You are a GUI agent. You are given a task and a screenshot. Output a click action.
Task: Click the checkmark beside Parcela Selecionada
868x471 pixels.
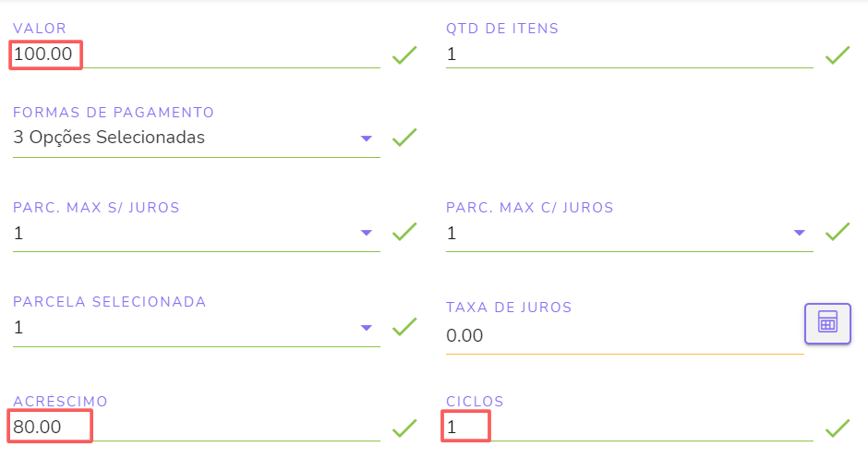click(404, 327)
